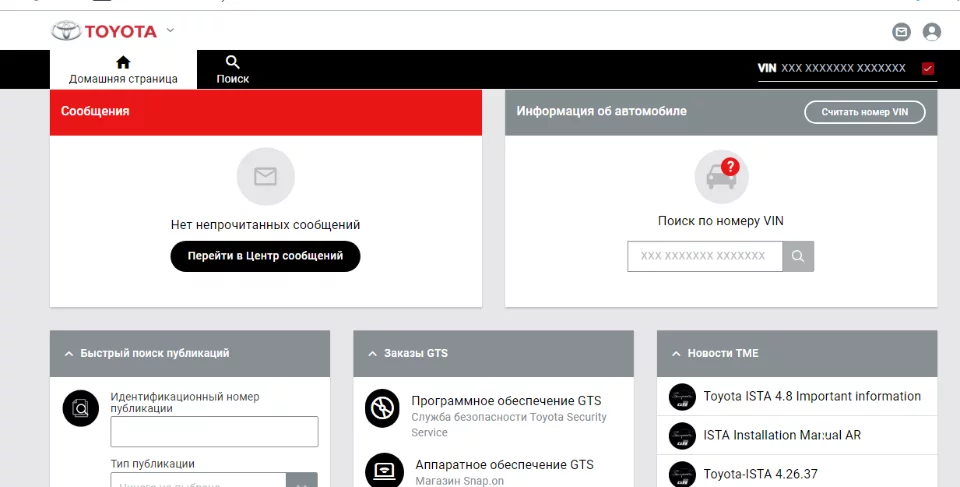Click the Нет непрочитанных сообщений text

265,225
